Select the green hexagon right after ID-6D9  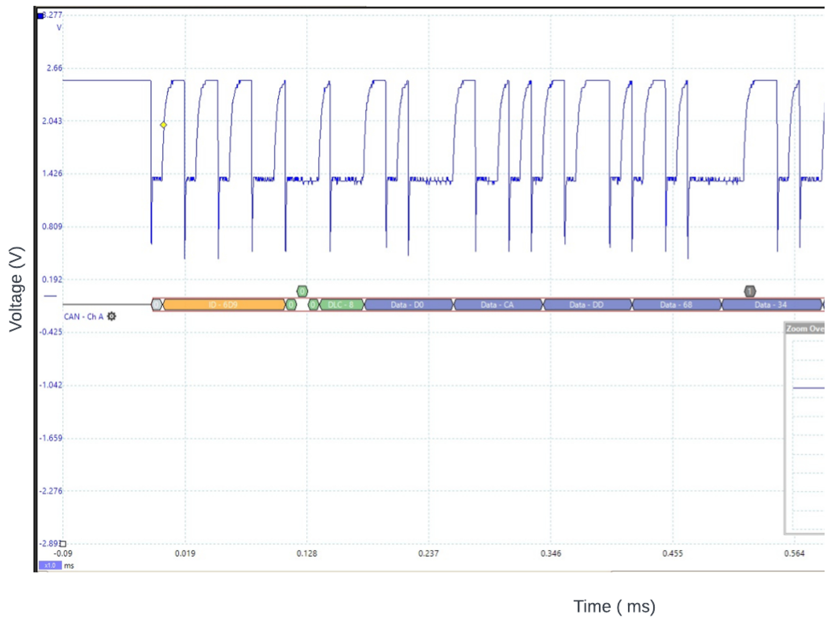pyautogui.click(x=291, y=304)
